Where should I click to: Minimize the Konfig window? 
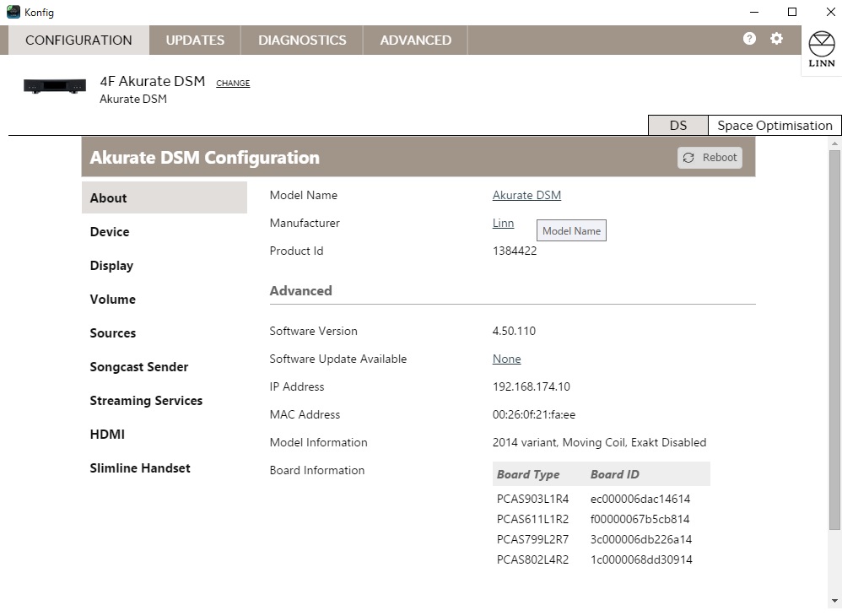tap(754, 12)
